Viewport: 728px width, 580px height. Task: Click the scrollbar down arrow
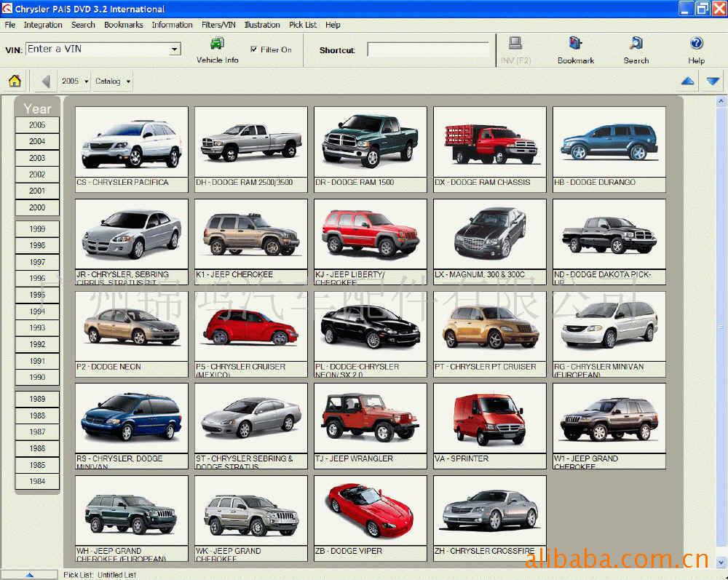point(721,563)
